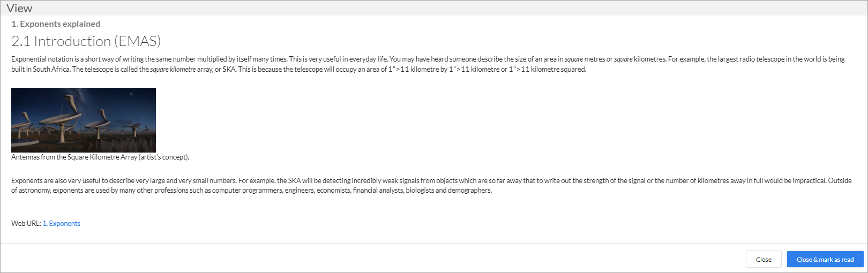Click the words 'South Africa' in the text

click(x=51, y=69)
